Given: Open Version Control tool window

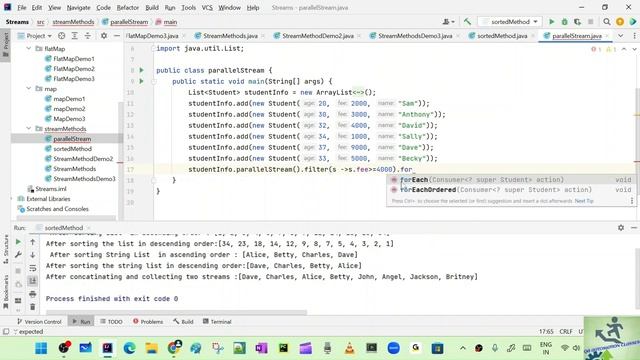Looking at the screenshot, I should click(39, 322).
